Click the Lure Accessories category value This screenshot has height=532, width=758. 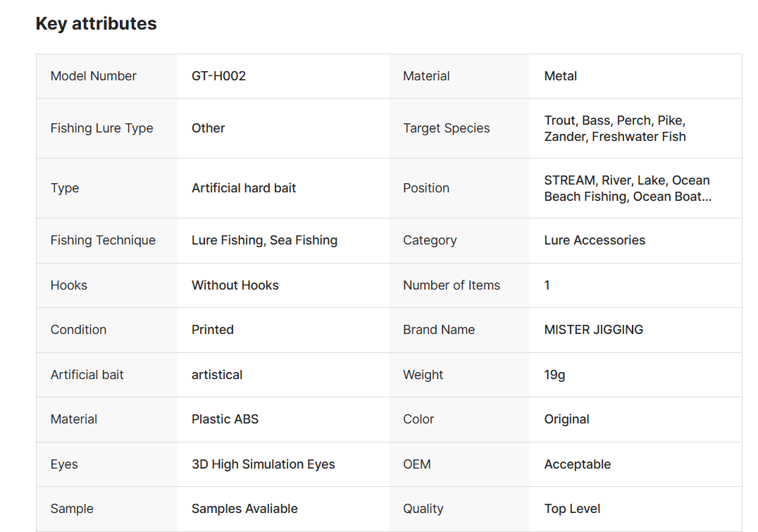point(595,240)
